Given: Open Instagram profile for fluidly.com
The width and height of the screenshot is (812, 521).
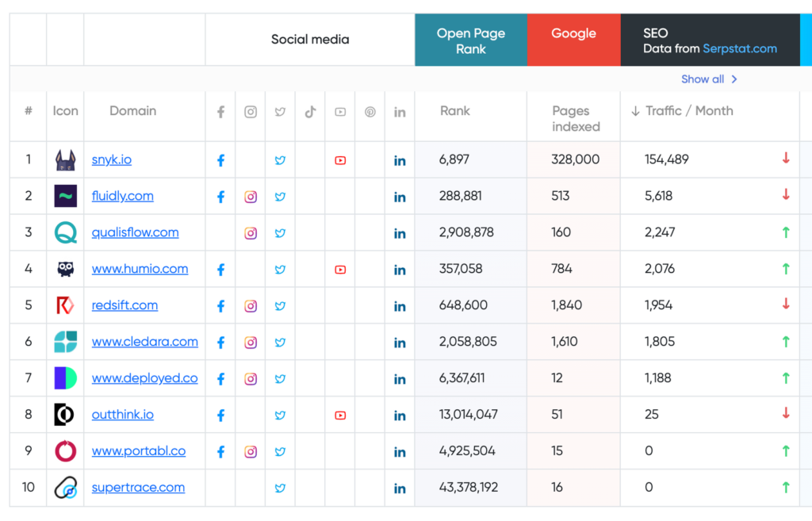Looking at the screenshot, I should (251, 197).
